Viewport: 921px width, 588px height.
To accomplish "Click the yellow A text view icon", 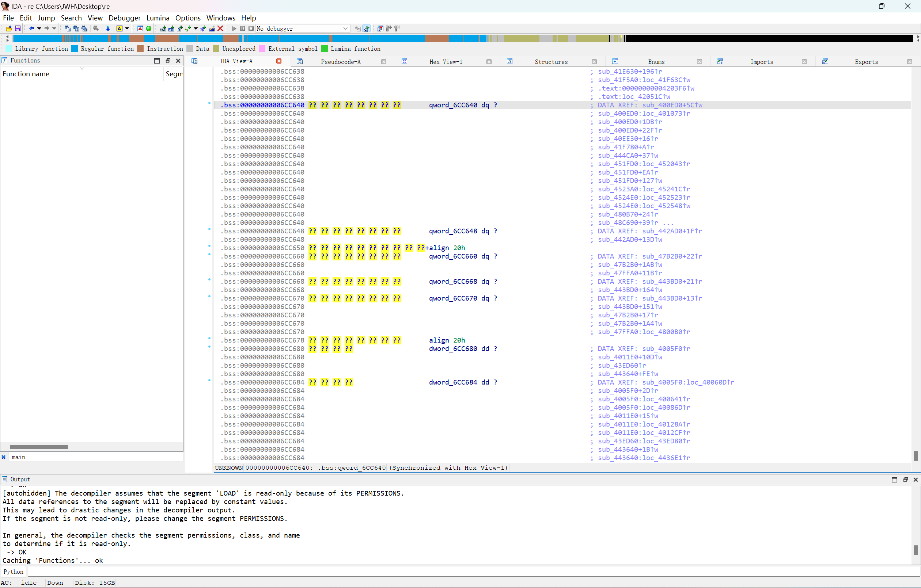I will click(120, 29).
